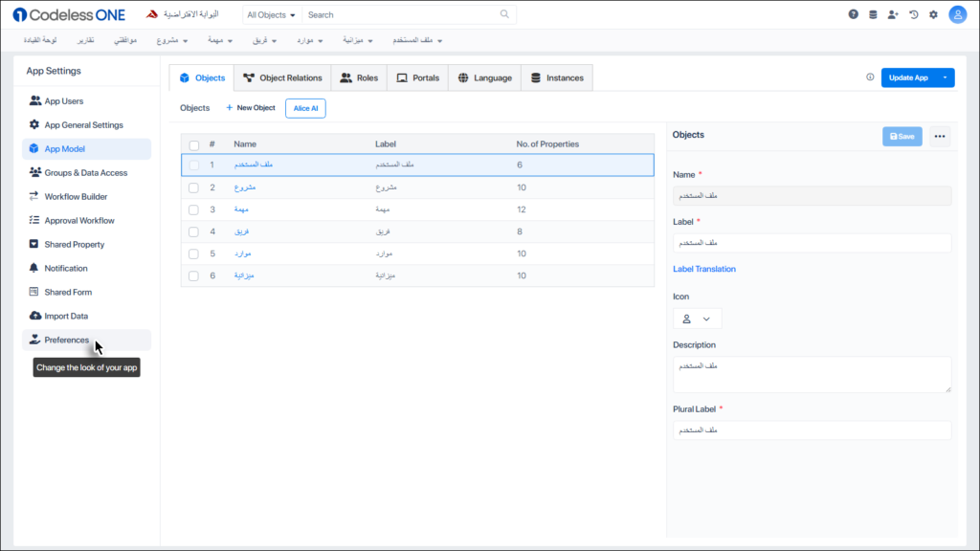Open the history clock icon
The height and width of the screenshot is (551, 980).
[914, 14]
